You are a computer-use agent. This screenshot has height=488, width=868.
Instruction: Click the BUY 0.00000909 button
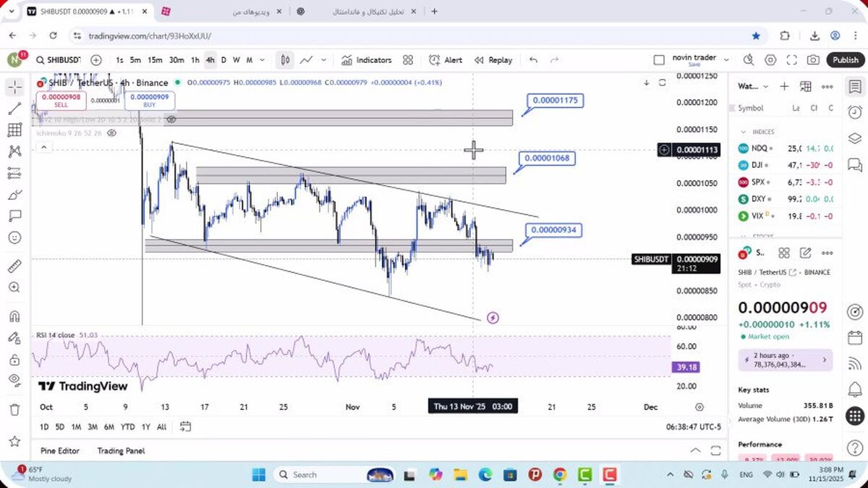coord(150,101)
